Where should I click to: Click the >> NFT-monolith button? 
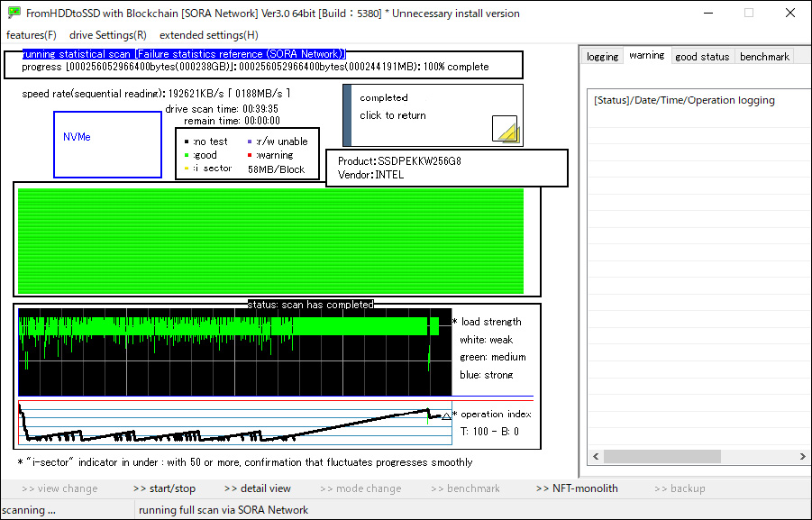pyautogui.click(x=577, y=488)
